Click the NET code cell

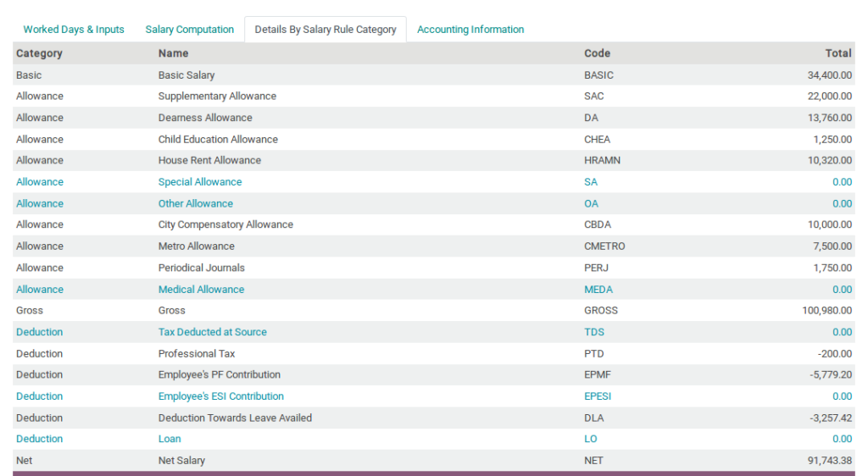593,460
